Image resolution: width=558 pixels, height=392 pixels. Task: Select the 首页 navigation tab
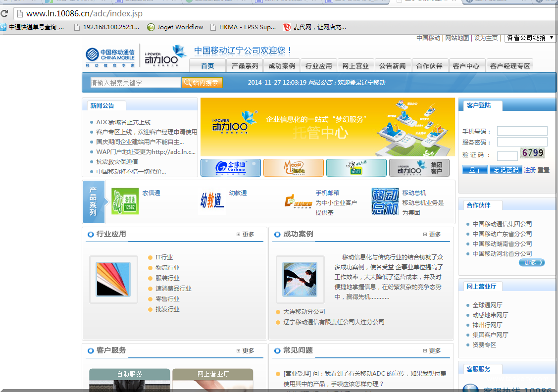(207, 65)
